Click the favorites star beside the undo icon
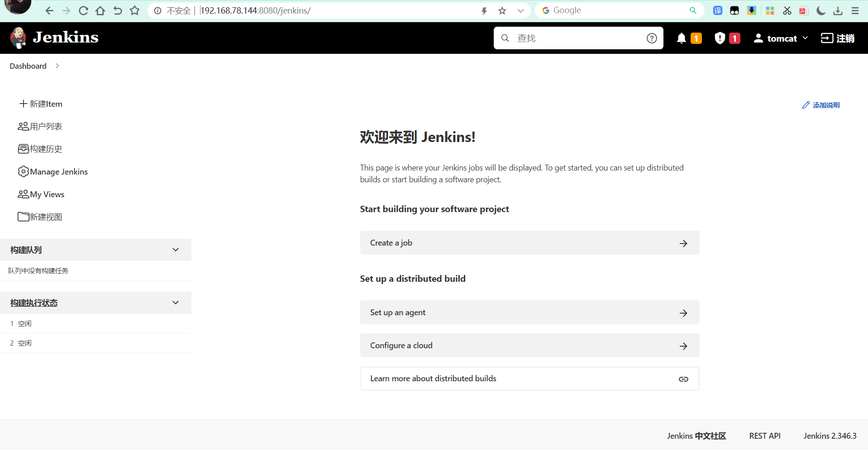Viewport: 868px width, 450px height. tap(135, 10)
